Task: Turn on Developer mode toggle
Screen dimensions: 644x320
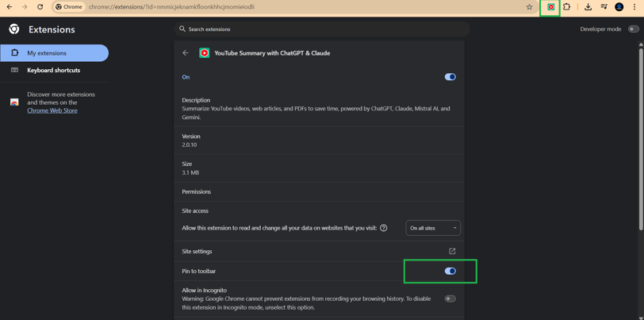Action: tap(634, 29)
